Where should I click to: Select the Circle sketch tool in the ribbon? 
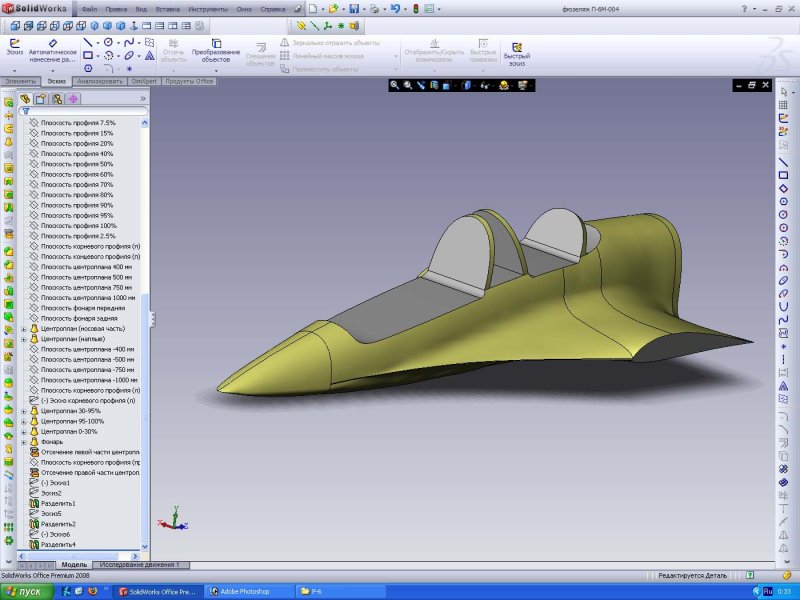pos(108,42)
